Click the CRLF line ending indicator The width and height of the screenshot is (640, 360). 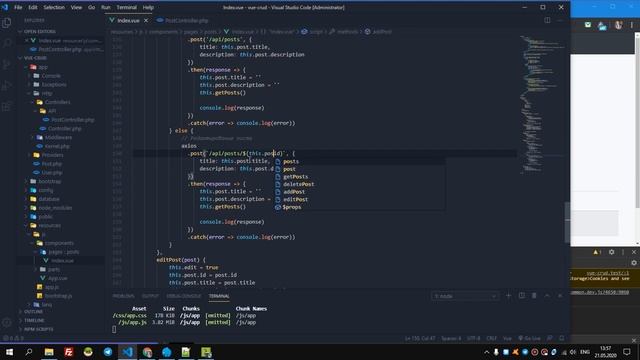491,338
